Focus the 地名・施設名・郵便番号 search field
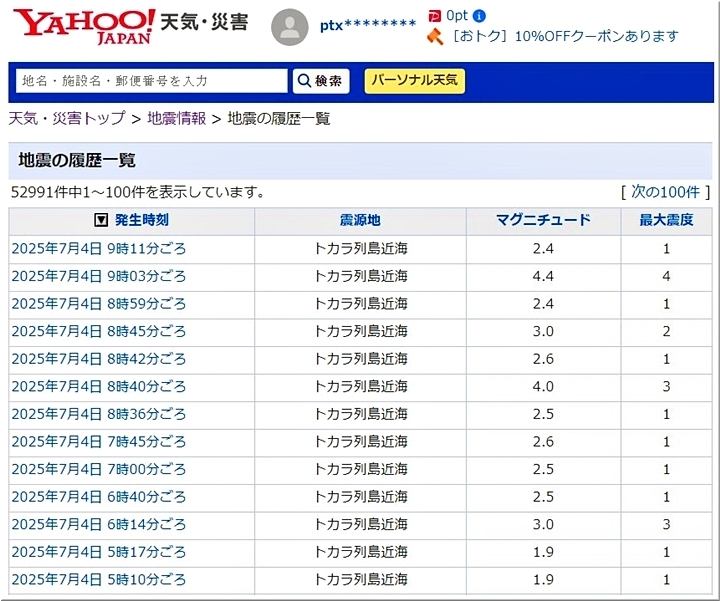This screenshot has height=601, width=720. pos(151,81)
